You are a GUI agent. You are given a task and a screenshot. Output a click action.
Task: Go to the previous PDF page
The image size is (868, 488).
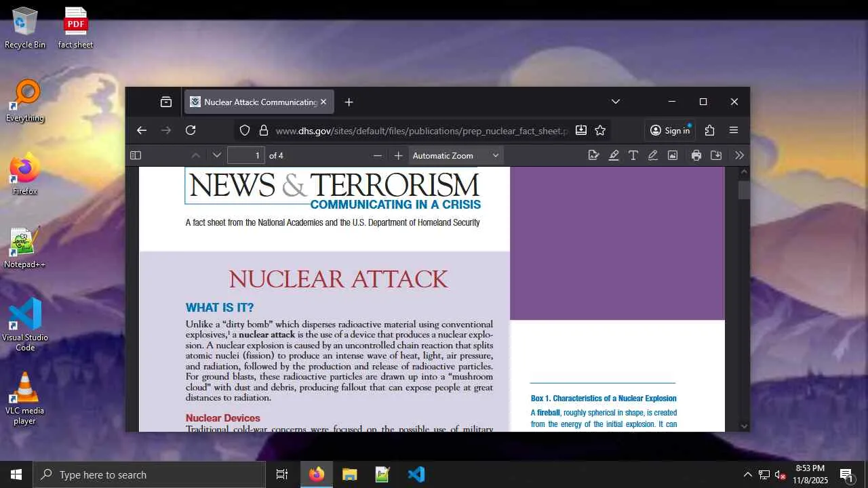196,155
